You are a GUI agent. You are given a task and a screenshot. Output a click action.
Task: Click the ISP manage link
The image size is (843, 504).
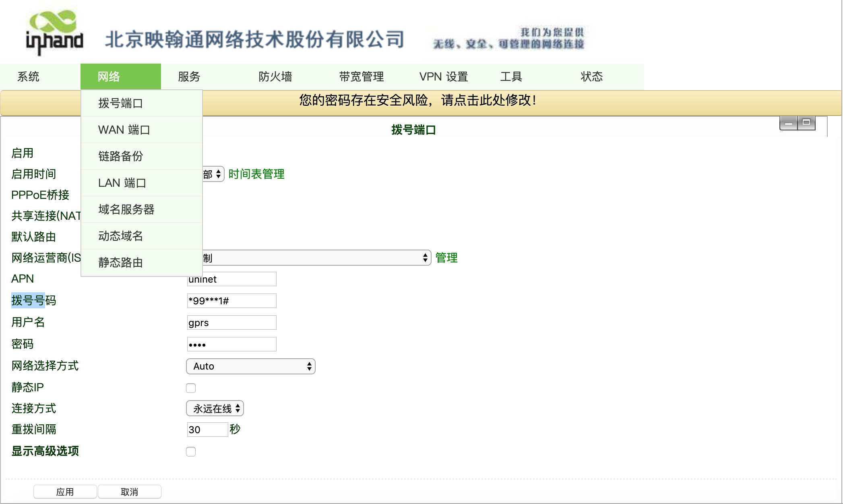446,258
